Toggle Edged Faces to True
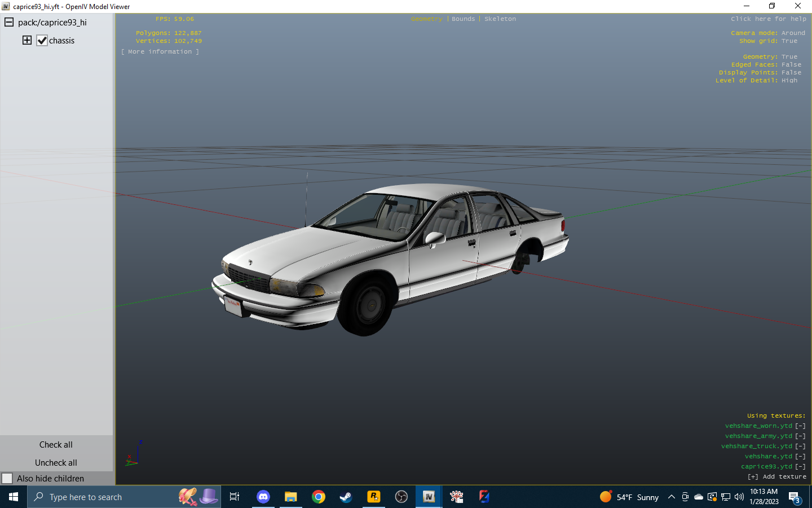Image resolution: width=812 pixels, height=508 pixels. click(x=792, y=64)
